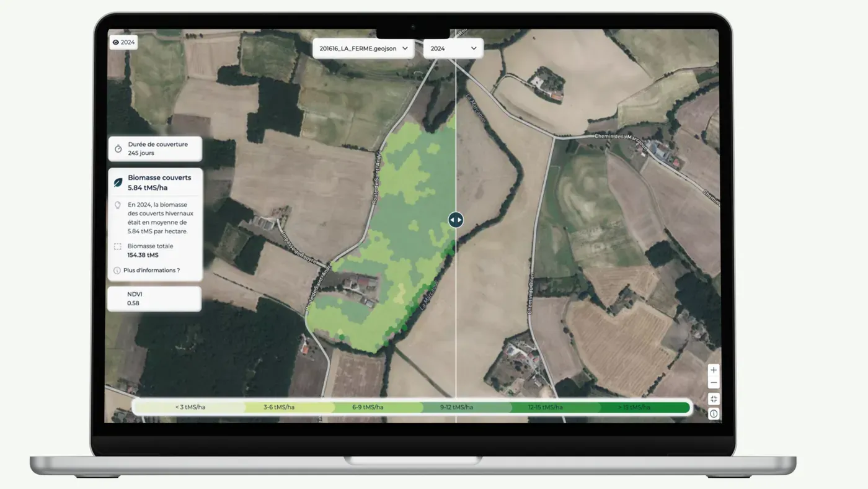
Task: Grab the map comparison swipe handle
Action: pyautogui.click(x=456, y=220)
